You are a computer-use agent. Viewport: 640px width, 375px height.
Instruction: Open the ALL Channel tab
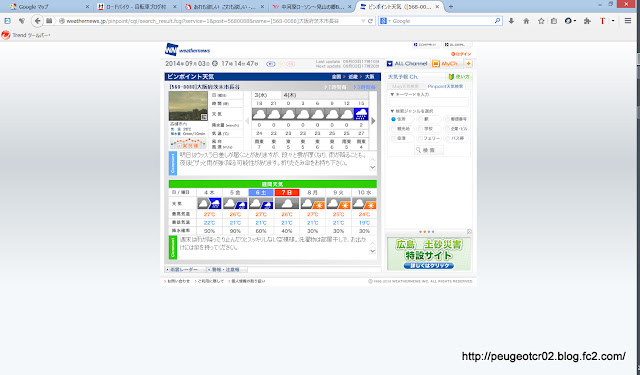407,64
